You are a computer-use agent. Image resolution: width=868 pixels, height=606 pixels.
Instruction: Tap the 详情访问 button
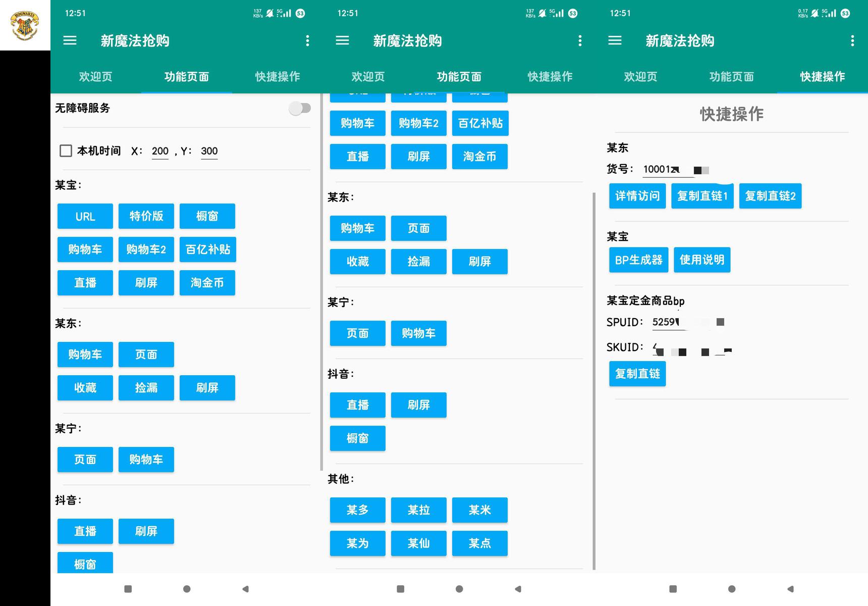(637, 196)
